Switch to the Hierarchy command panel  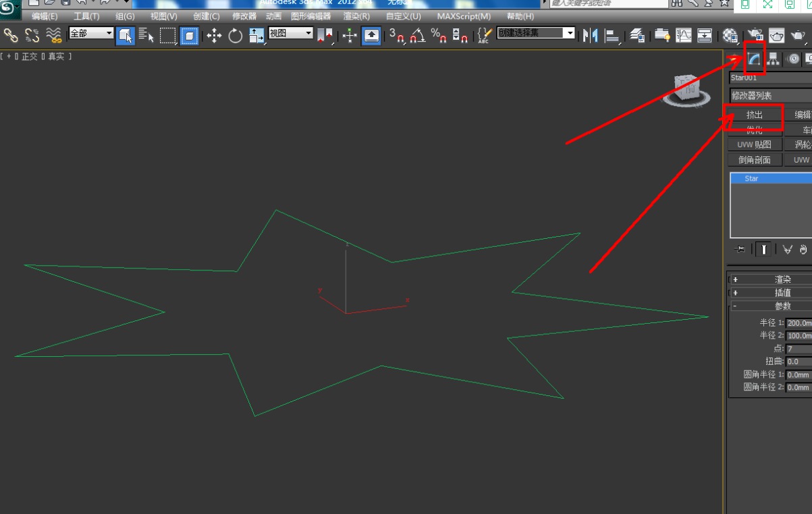tap(774, 59)
